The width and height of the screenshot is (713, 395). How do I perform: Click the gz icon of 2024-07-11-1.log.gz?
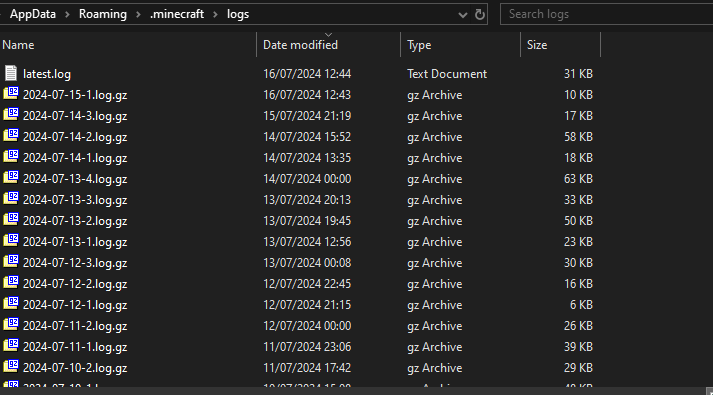(11, 345)
